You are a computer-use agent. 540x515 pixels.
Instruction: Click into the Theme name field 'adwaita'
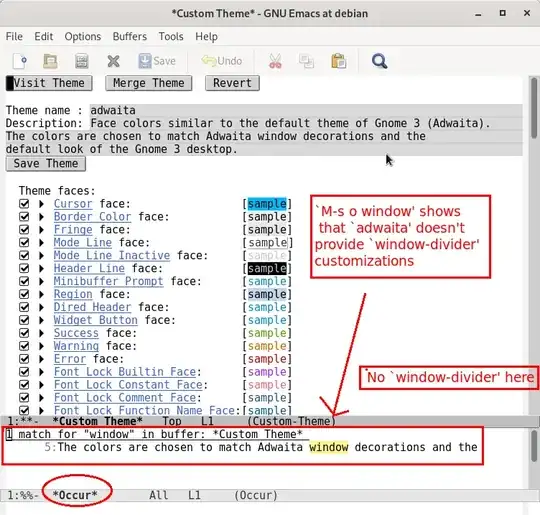point(306,110)
